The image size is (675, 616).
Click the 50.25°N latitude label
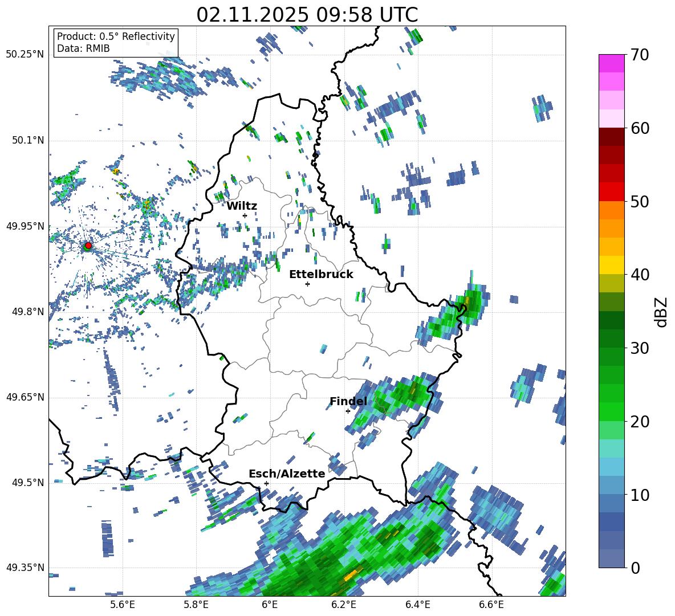pyautogui.click(x=25, y=55)
